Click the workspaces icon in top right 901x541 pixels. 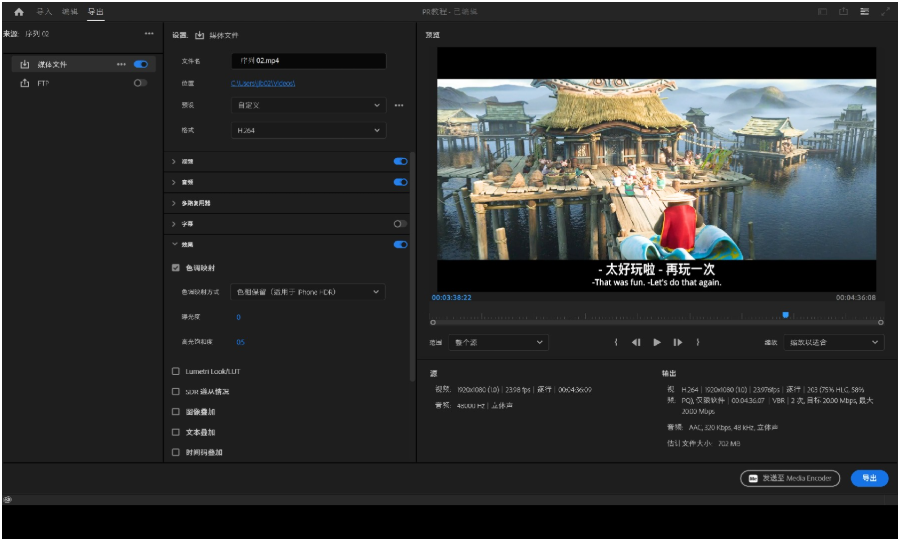(x=822, y=11)
